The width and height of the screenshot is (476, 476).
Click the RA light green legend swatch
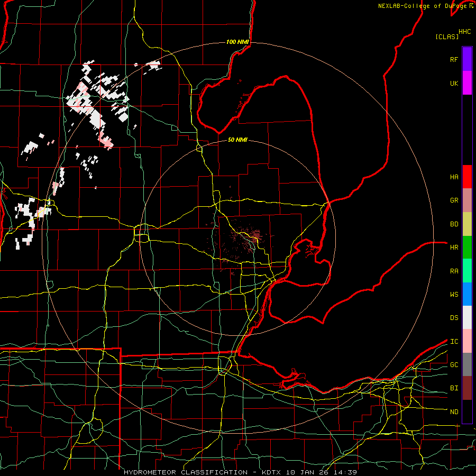[x=467, y=271]
